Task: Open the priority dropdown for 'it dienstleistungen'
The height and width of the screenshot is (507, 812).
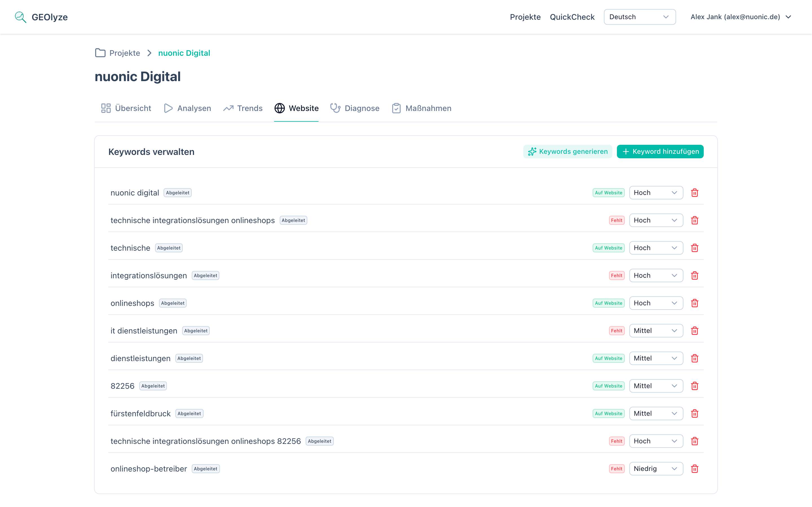Action: [656, 330]
